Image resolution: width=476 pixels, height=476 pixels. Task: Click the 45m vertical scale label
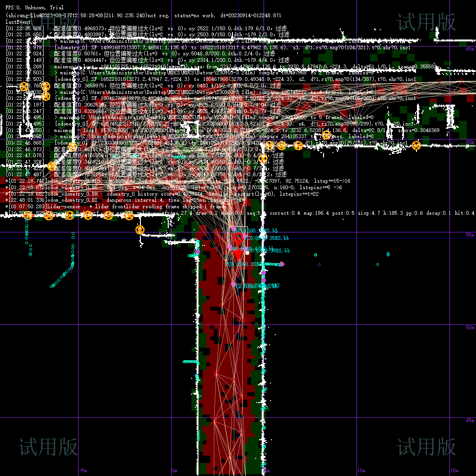[x=469, y=420]
